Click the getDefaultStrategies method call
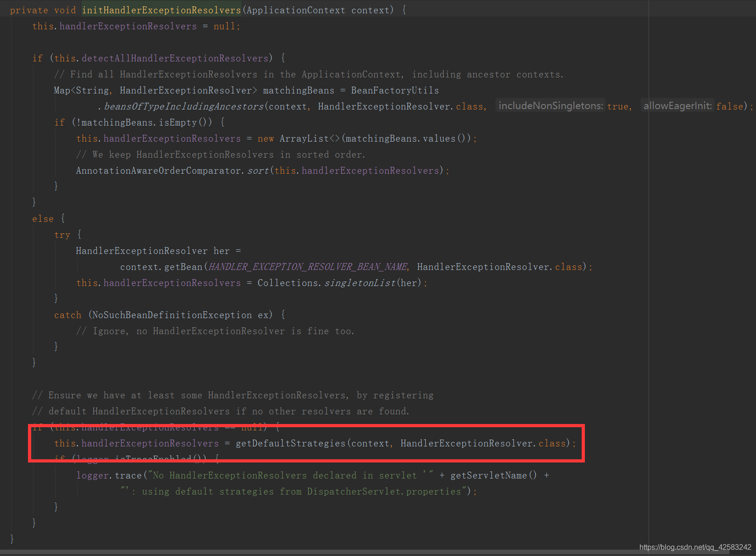 coord(290,443)
